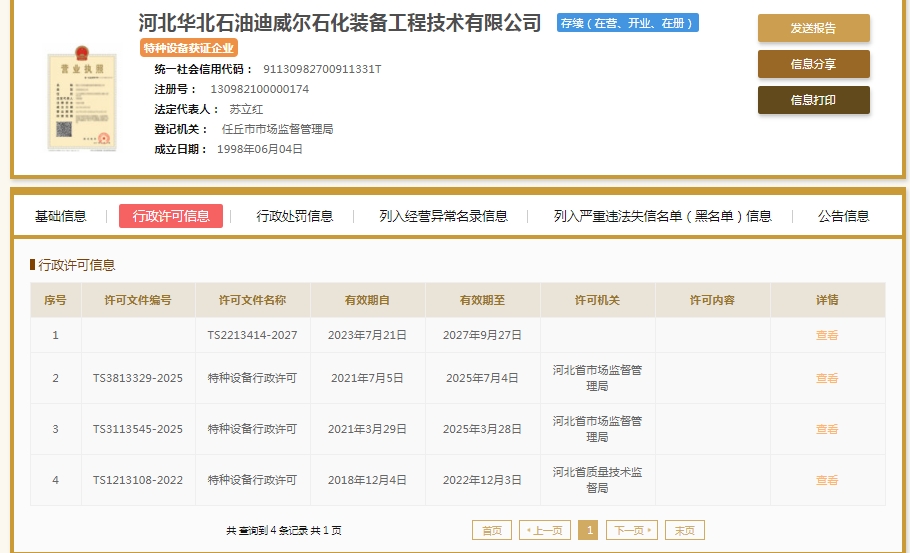Click start date 2021年7月5日
Viewport: 910px width, 553px height.
pyautogui.click(x=367, y=378)
